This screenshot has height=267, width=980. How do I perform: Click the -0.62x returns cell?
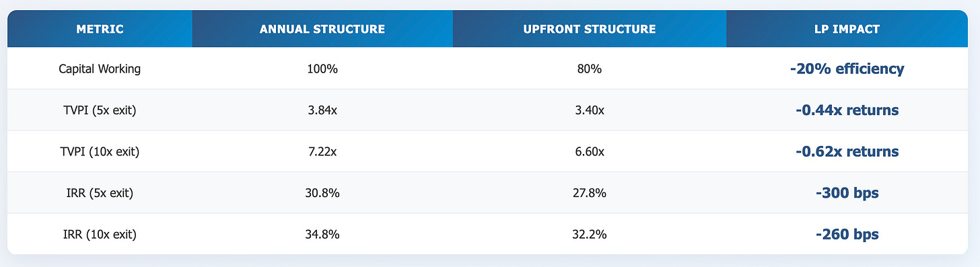(x=847, y=151)
